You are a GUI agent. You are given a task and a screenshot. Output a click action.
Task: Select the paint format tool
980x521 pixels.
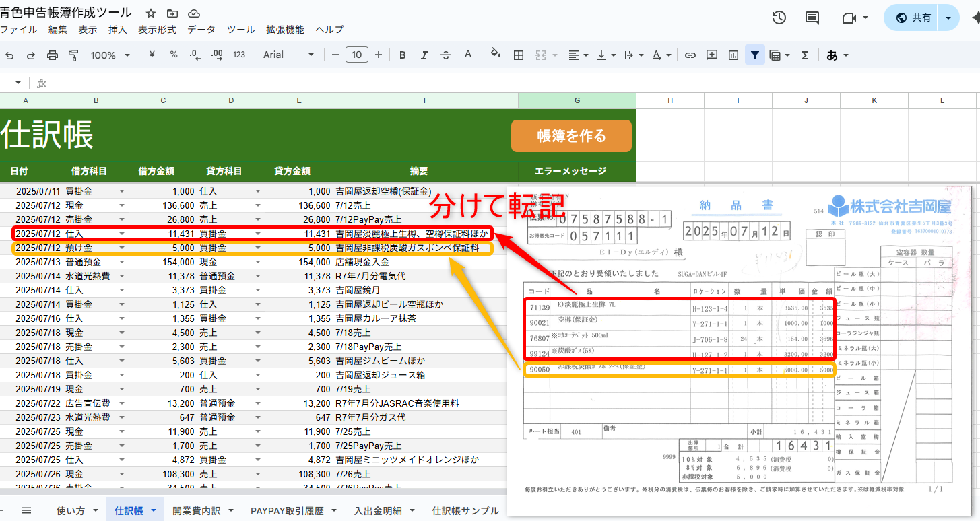coord(73,55)
